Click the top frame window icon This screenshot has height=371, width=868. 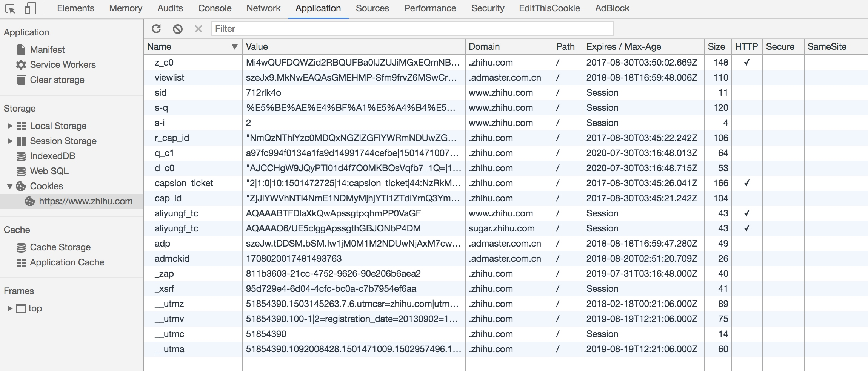point(21,308)
